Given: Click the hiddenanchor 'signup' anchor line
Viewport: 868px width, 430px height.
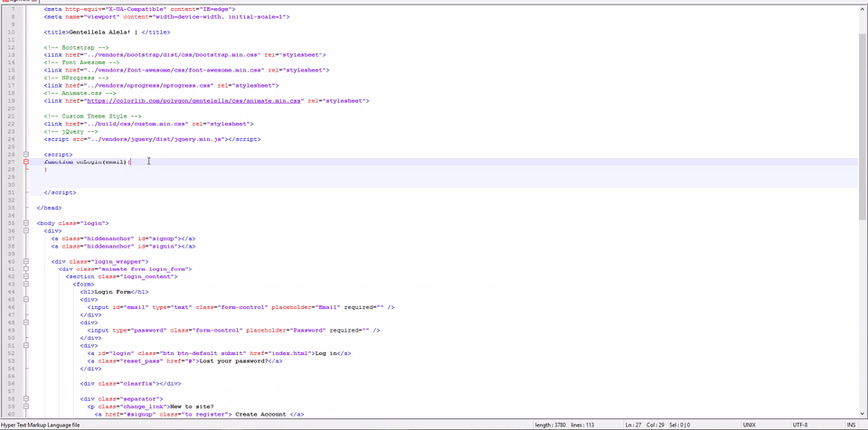Looking at the screenshot, I should tap(124, 238).
